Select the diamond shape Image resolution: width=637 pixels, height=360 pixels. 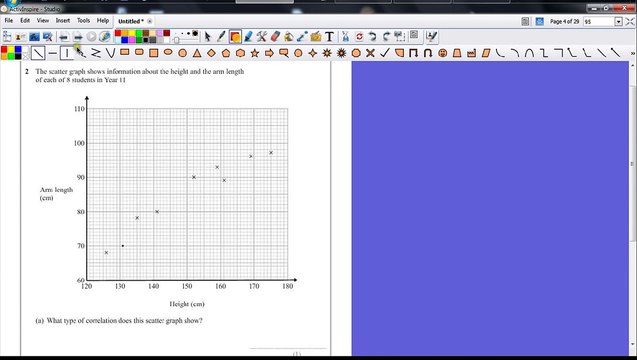click(211, 53)
